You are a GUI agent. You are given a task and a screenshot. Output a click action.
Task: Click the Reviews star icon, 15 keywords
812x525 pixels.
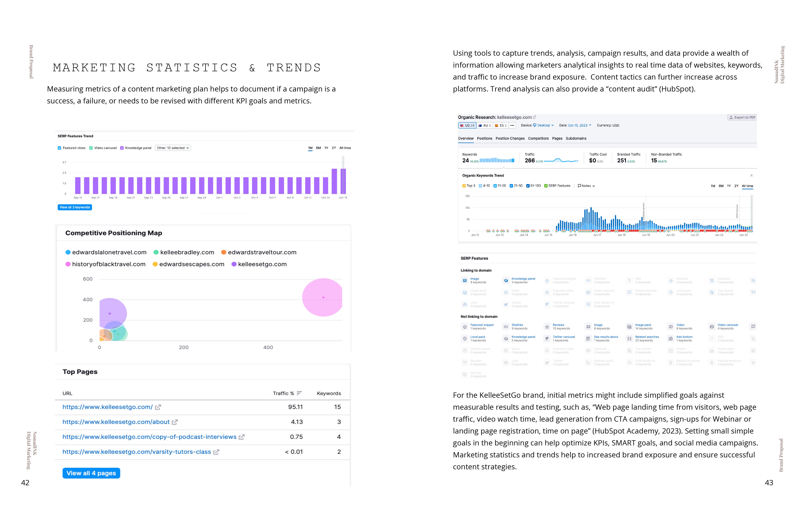(x=547, y=327)
